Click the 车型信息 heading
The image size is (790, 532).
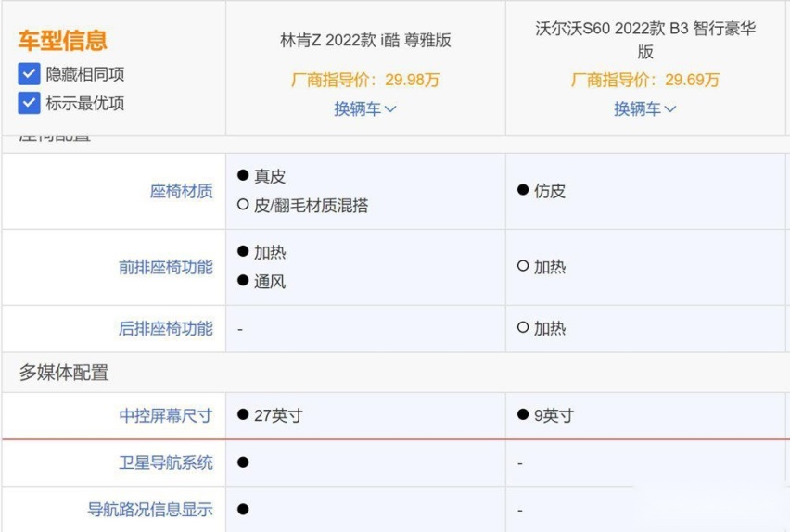click(62, 40)
